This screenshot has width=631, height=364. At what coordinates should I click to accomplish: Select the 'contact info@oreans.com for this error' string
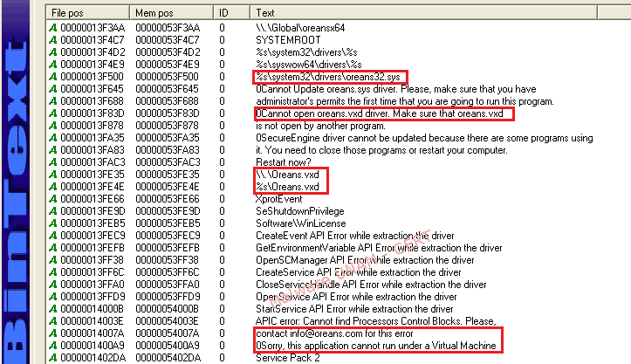pyautogui.click(x=334, y=333)
